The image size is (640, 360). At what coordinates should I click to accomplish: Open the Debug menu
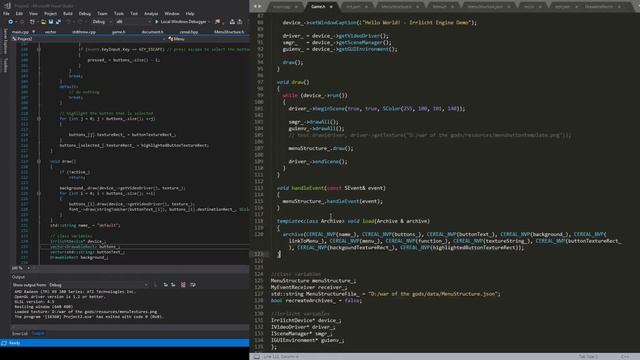click(x=85, y=13)
